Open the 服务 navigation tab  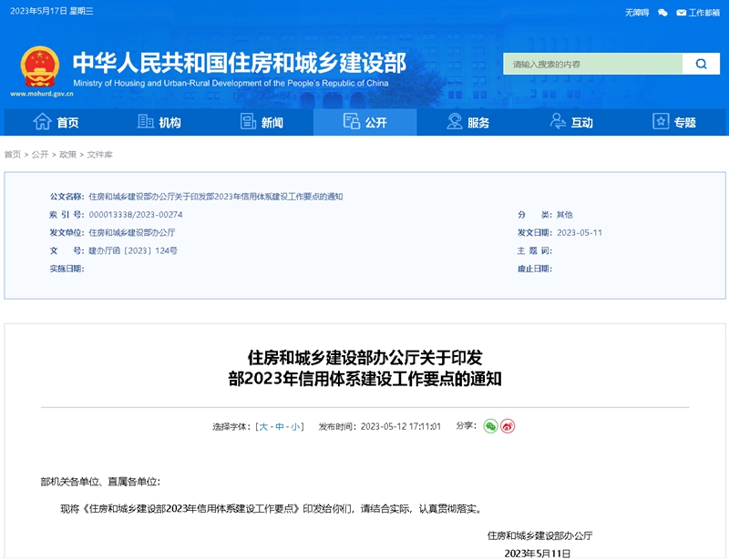pos(468,122)
